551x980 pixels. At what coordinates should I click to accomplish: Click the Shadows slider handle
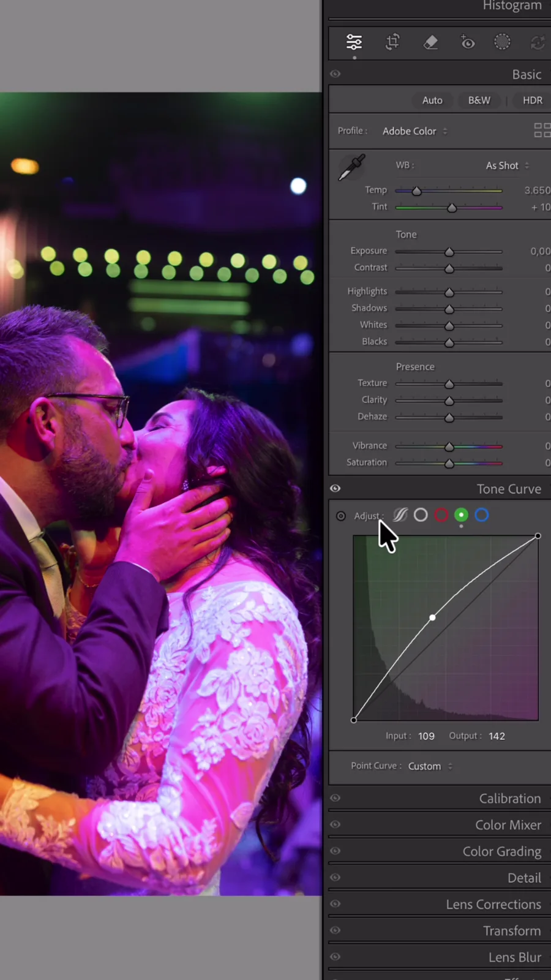point(449,309)
